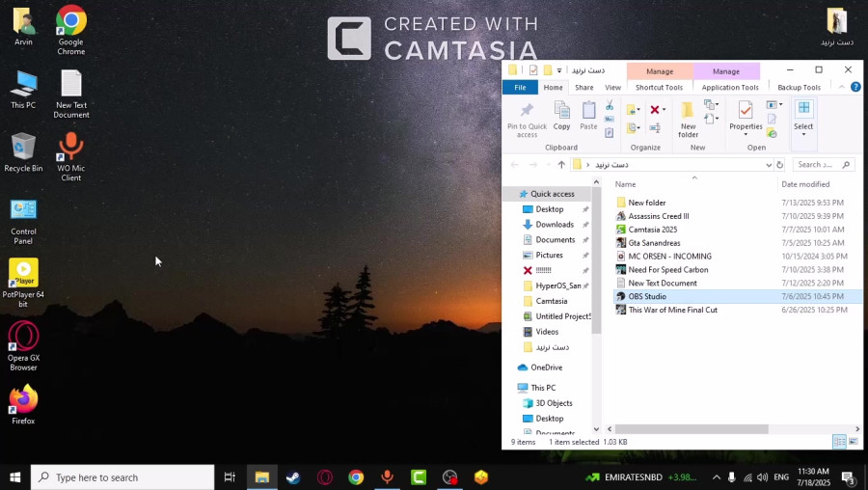The image size is (868, 490).
Task: Click the Copy button in Clipboard group
Action: pos(561,116)
